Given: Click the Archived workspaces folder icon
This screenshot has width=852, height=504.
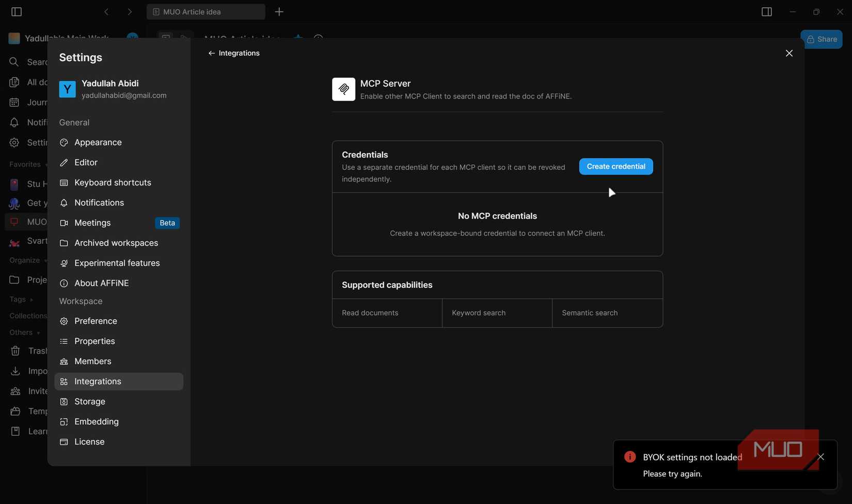Looking at the screenshot, I should (x=64, y=243).
